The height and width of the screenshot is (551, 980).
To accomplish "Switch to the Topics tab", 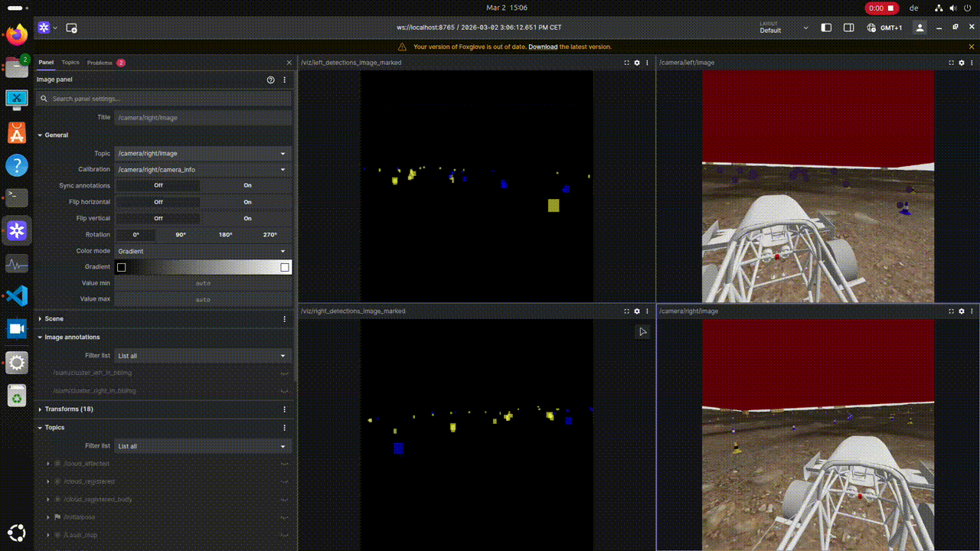I will [70, 63].
